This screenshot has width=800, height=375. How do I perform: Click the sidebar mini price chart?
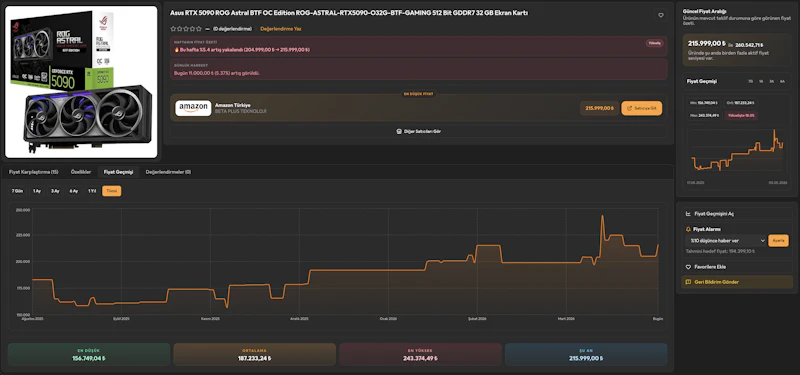pos(737,151)
